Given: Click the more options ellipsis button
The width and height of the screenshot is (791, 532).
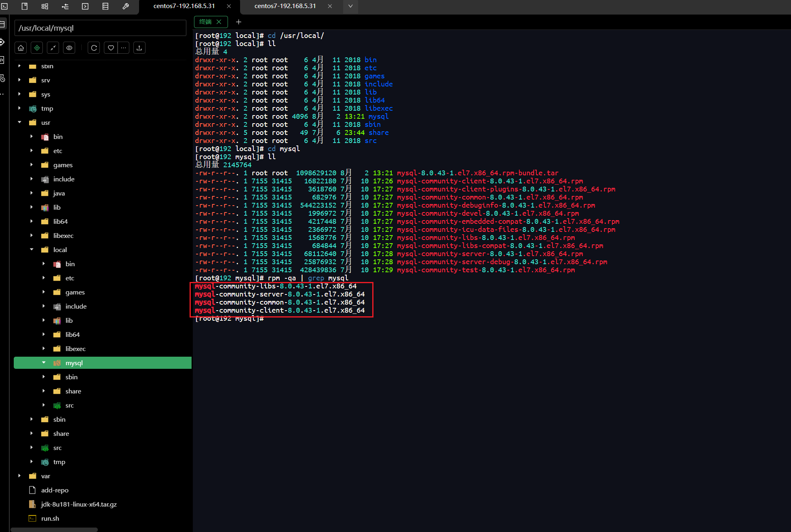Looking at the screenshot, I should [123, 48].
